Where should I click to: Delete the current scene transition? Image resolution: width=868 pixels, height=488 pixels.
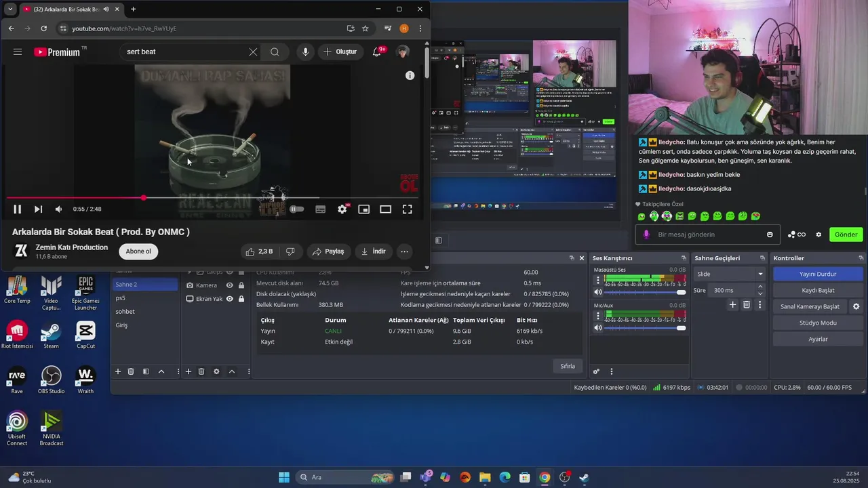click(x=747, y=305)
